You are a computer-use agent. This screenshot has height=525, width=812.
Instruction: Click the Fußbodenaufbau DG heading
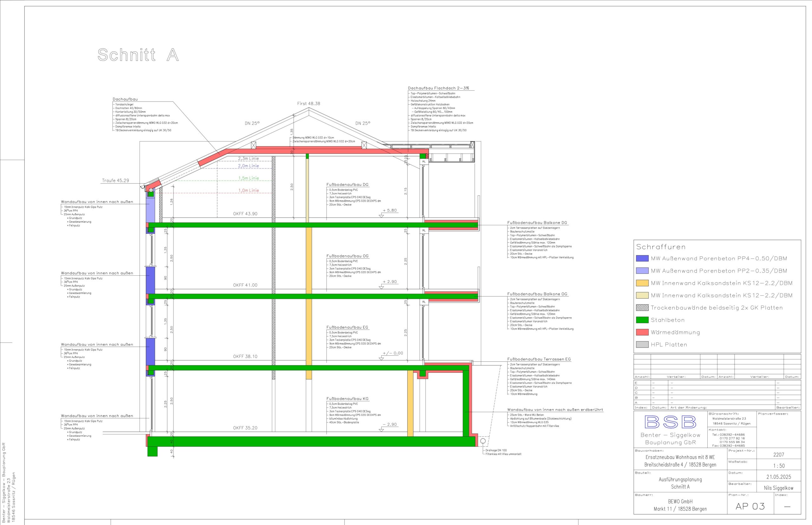[x=347, y=184]
